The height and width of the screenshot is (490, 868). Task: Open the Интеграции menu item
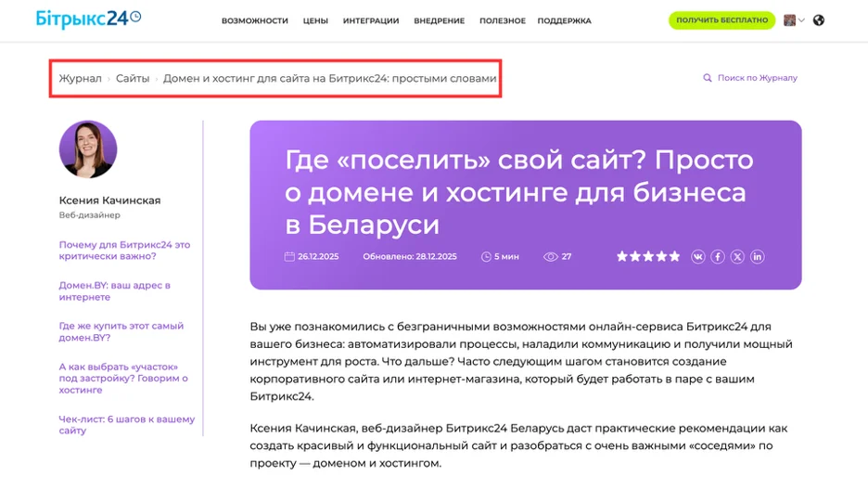[371, 21]
